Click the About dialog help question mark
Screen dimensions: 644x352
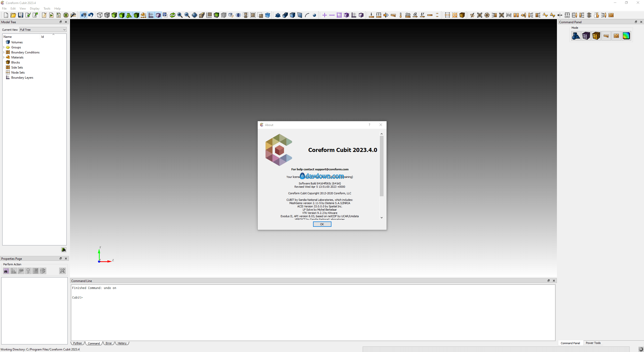point(369,125)
